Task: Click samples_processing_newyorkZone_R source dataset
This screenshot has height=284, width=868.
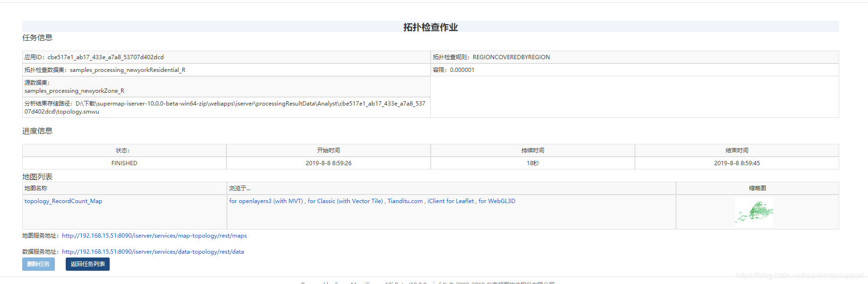Action: coord(74,91)
